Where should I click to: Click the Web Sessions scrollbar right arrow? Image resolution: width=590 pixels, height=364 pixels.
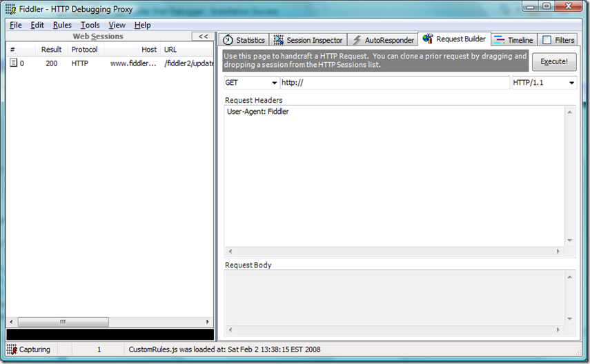tap(207, 322)
